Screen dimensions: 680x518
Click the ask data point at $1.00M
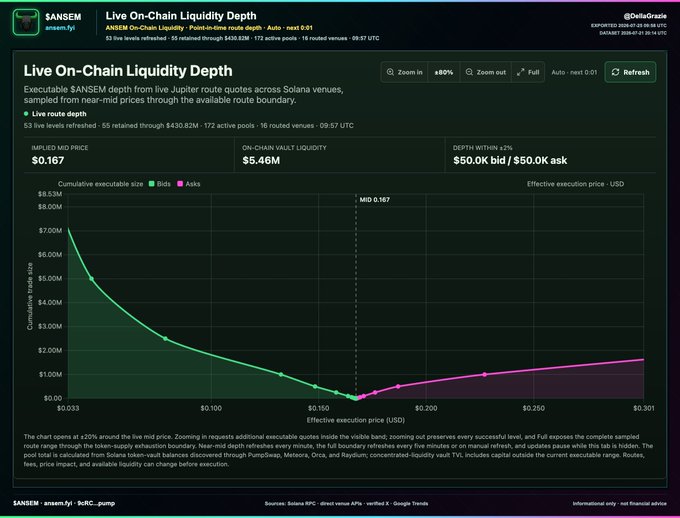pos(484,374)
